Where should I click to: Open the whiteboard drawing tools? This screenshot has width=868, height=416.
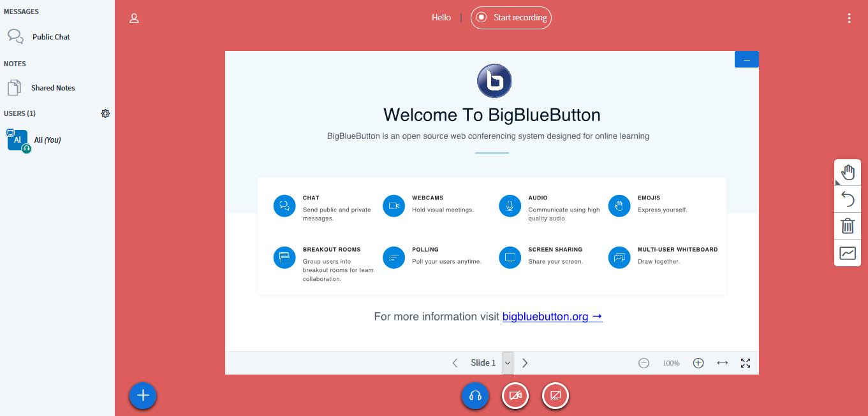pyautogui.click(x=847, y=252)
